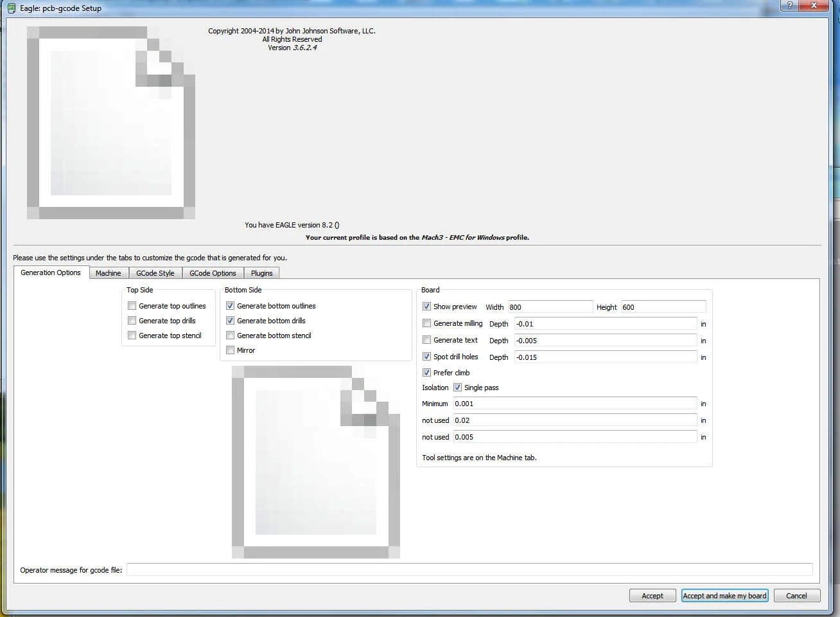The width and height of the screenshot is (840, 617).
Task: Enable Generate top drills
Action: 132,321
